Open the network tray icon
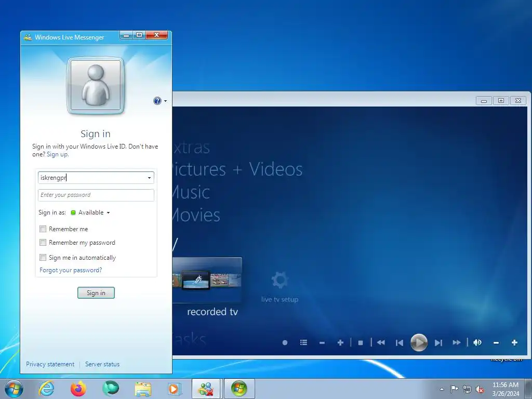 pos(467,389)
